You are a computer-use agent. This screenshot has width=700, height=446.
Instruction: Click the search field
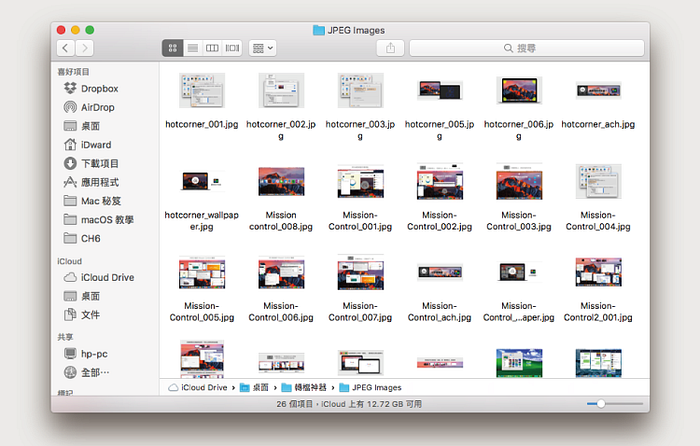[527, 48]
